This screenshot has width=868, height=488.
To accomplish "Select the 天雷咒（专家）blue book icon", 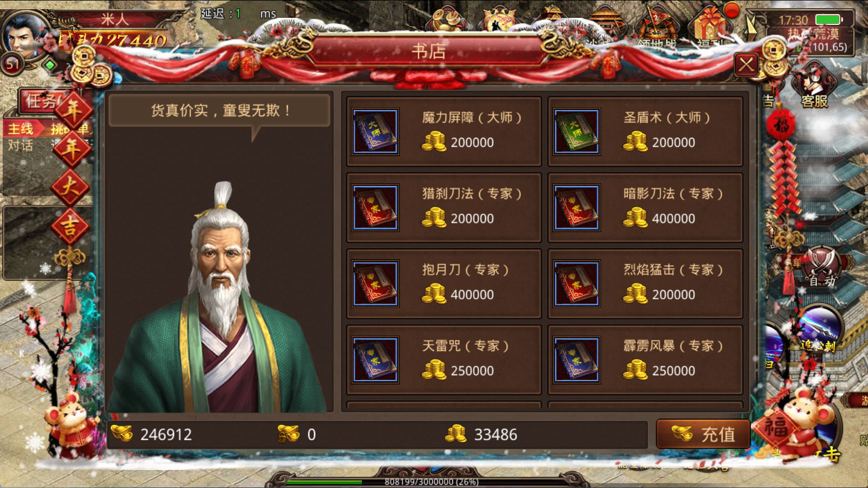I will [x=375, y=360].
